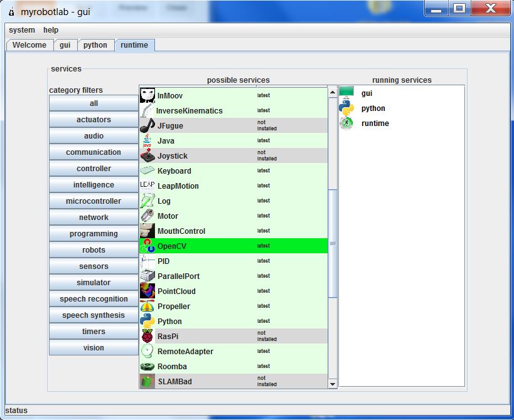Image resolution: width=514 pixels, height=420 pixels.
Task: Filter services by all
Action: [94, 103]
